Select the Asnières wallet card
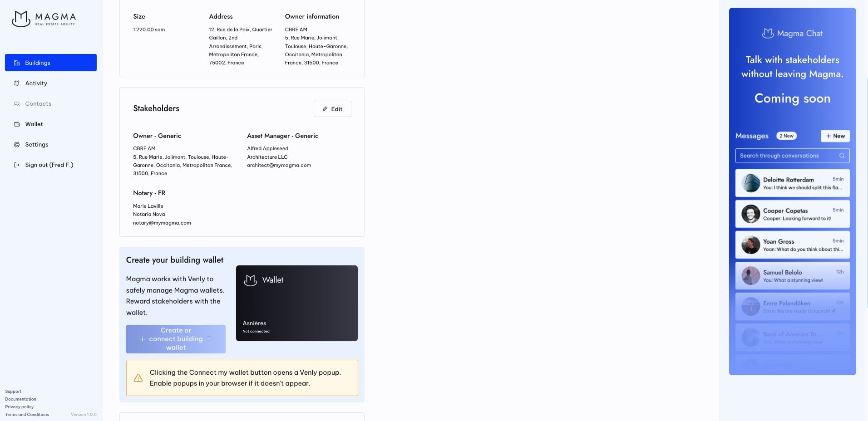This screenshot has width=868, height=421. 296,303
